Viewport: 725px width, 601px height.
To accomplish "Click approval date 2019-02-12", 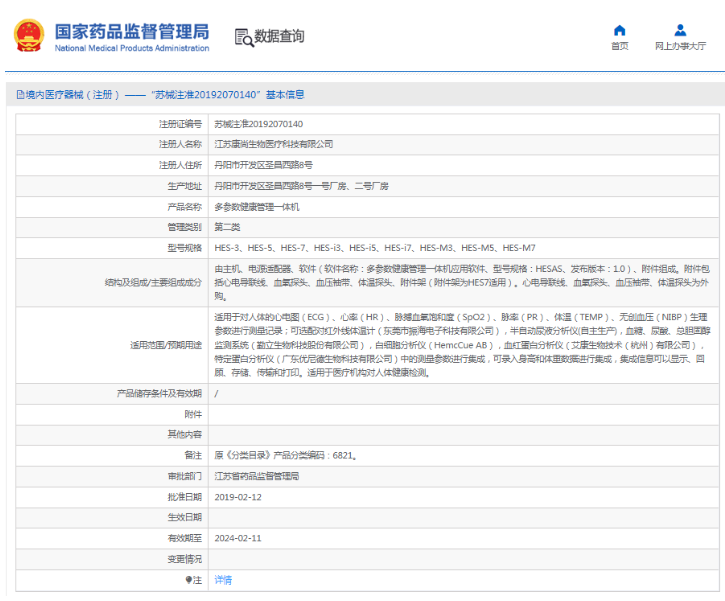I will click(238, 497).
